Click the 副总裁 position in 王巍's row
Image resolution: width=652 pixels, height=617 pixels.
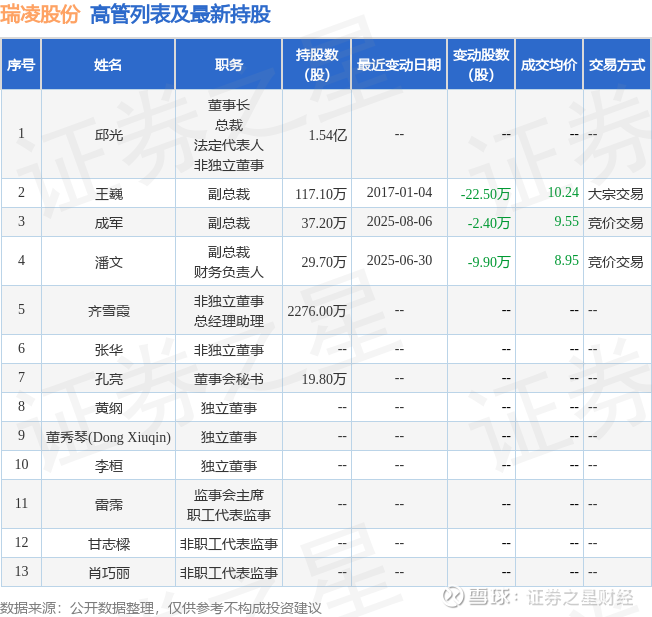coord(229,193)
